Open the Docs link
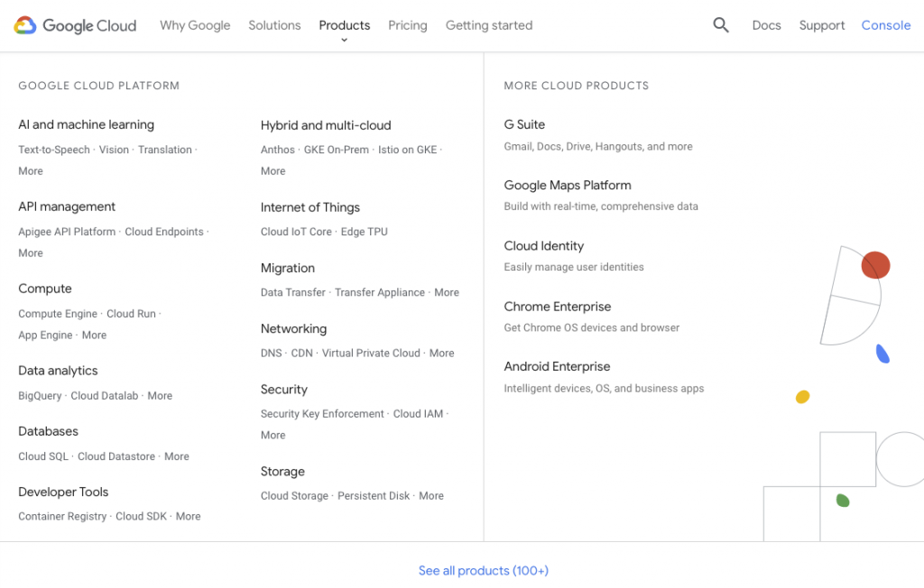This screenshot has height=588, width=924. coord(767,25)
